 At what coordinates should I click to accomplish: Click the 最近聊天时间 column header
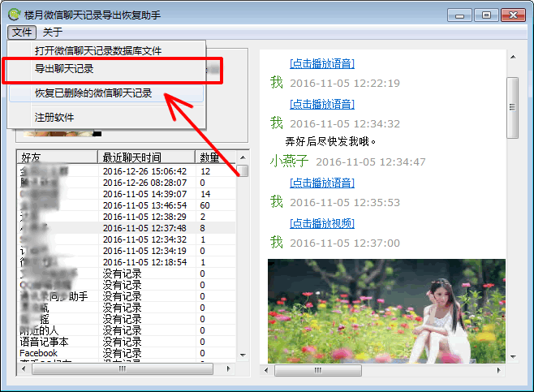tap(146, 157)
